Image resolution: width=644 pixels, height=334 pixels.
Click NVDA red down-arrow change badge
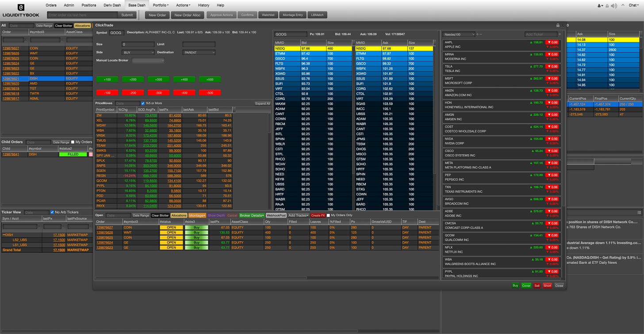click(x=552, y=139)
